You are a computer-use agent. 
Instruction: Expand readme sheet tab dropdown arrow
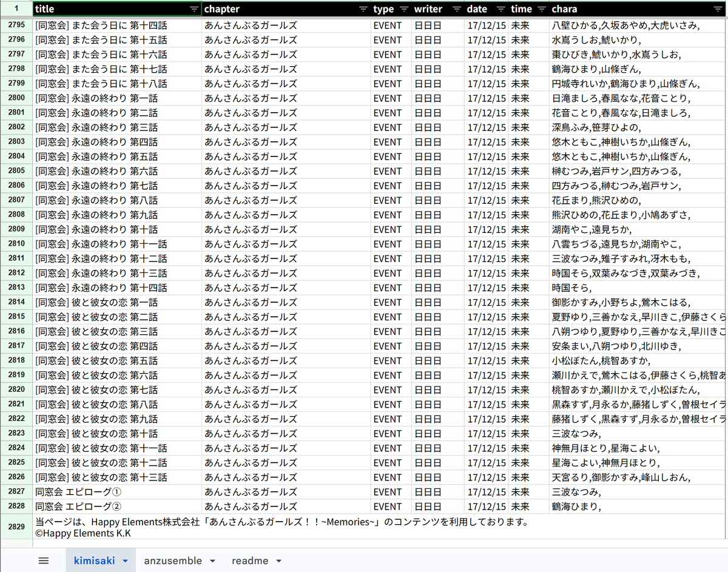278,561
